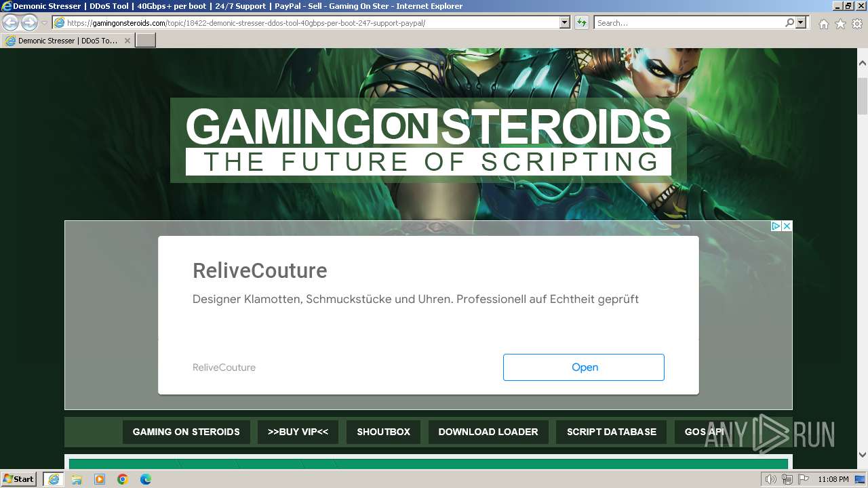Screen dimensions: 868x488
Task: Close the ad with the X icon
Action: [787, 226]
